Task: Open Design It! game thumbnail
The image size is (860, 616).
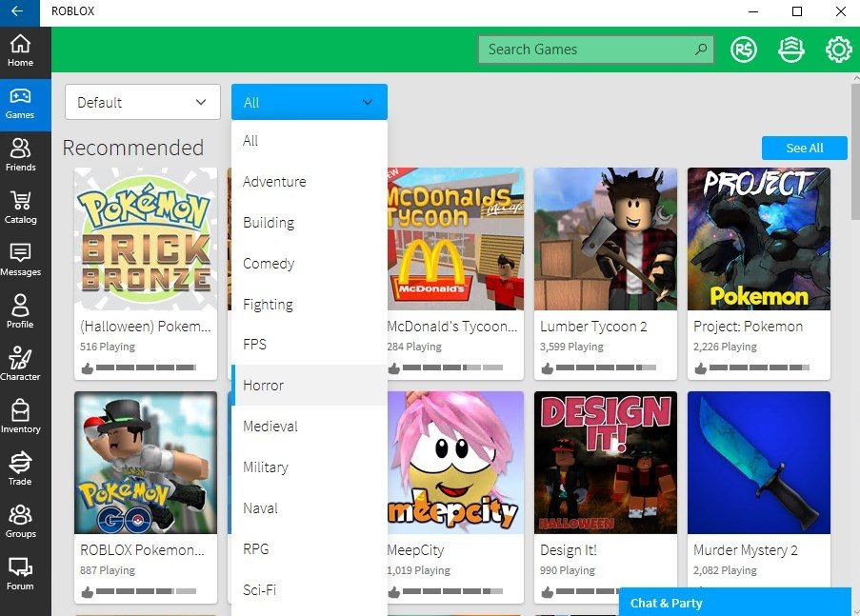Action: pyautogui.click(x=606, y=463)
